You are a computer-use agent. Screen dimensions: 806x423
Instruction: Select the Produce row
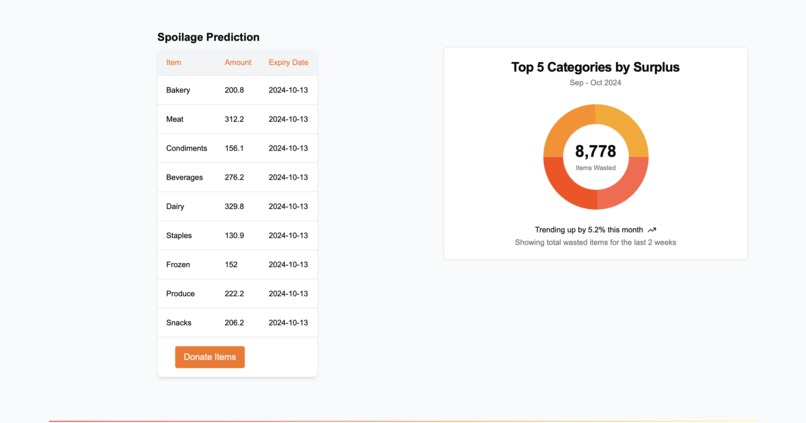click(x=237, y=293)
